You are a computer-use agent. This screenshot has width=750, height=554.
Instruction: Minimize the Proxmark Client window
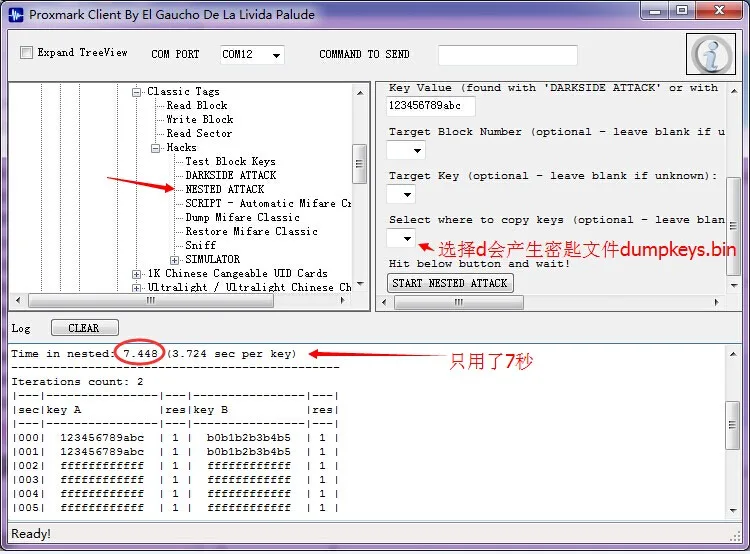655,11
